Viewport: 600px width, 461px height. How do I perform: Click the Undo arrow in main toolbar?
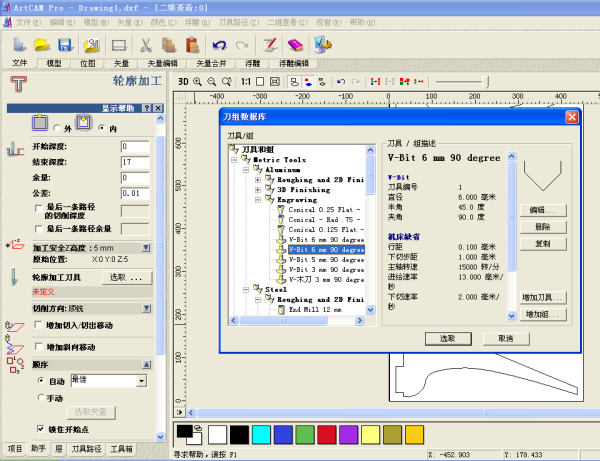(x=219, y=45)
